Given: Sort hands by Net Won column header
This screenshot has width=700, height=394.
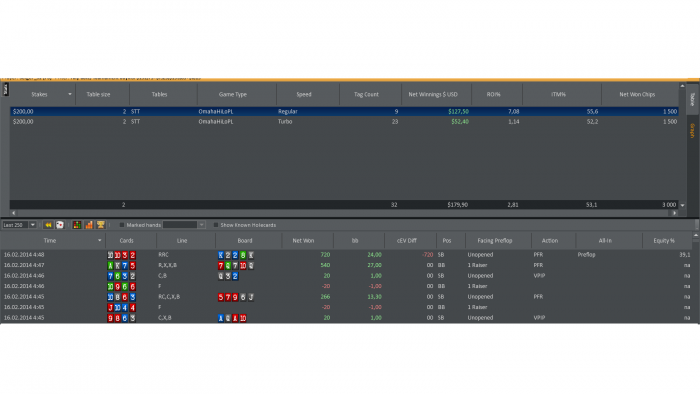Looking at the screenshot, I should (x=303, y=241).
